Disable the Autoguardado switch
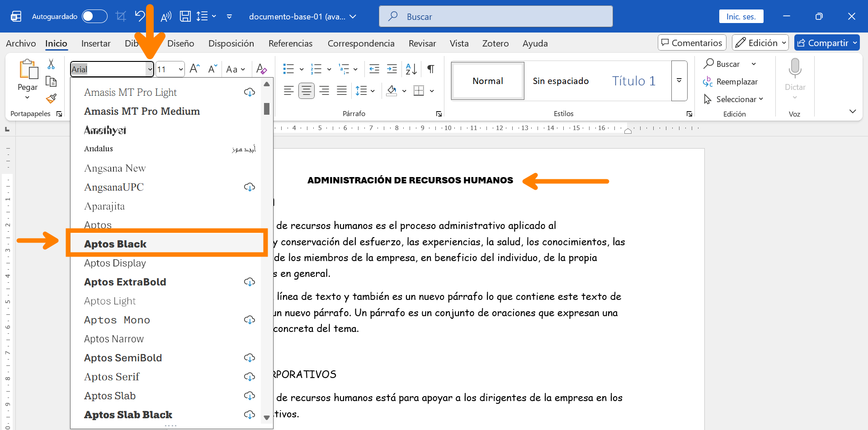 [x=94, y=16]
